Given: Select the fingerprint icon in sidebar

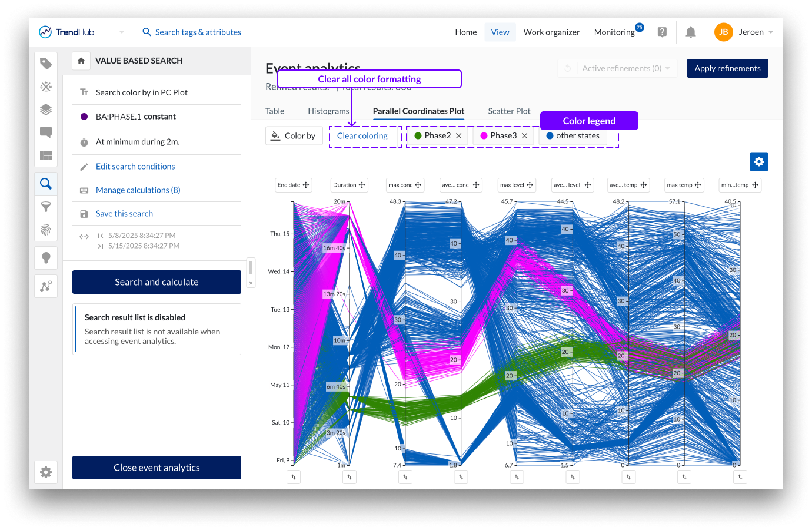Looking at the screenshot, I should (x=46, y=230).
